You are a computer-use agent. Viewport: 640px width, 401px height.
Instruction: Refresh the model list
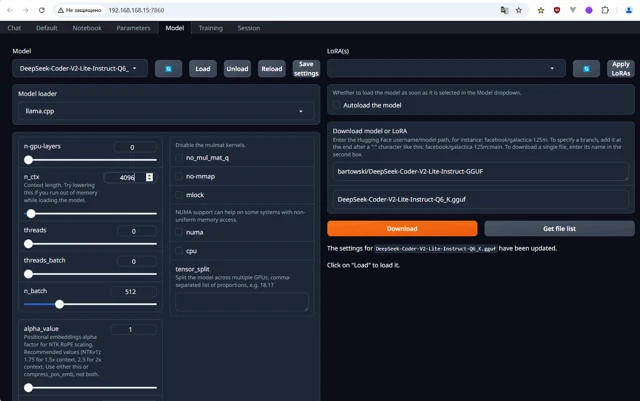[x=168, y=69]
